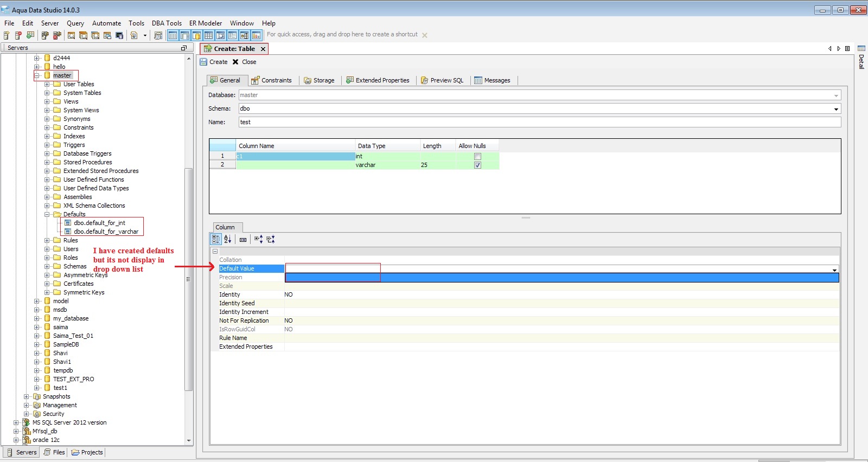Undock the Servers panel

pos(183,48)
